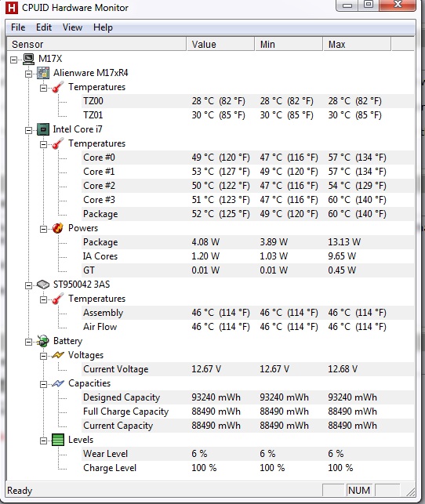Viewport: 425px width, 504px height.
Task: Select the Charge Level row
Action: tap(248, 468)
